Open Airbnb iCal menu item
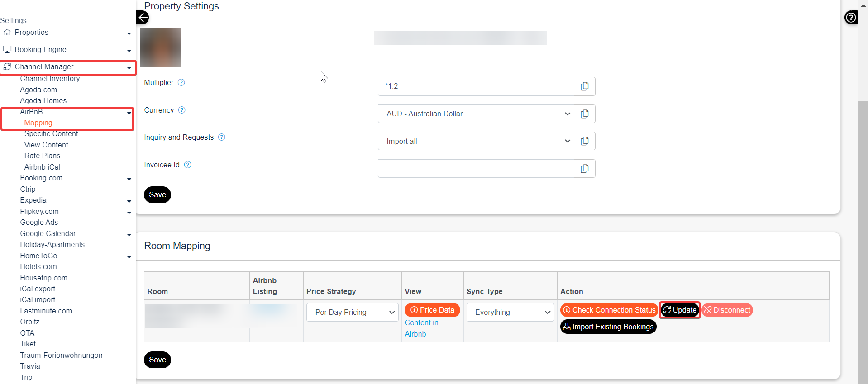Viewport: 868px width, 384px height. 42,167
